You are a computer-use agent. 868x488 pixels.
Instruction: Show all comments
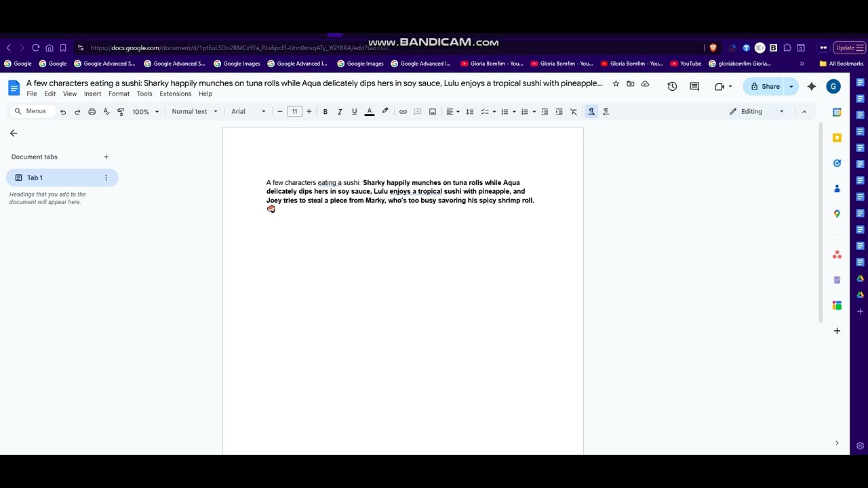694,87
